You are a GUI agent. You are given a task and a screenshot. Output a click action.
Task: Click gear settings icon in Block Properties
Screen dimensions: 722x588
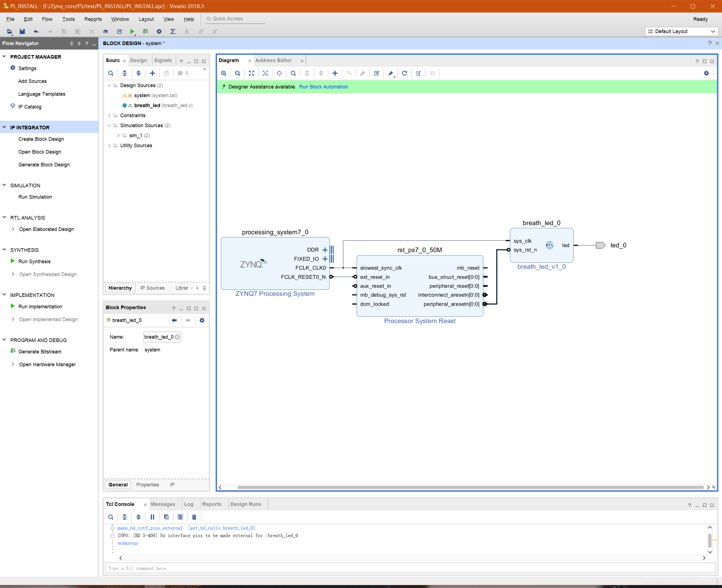202,320
